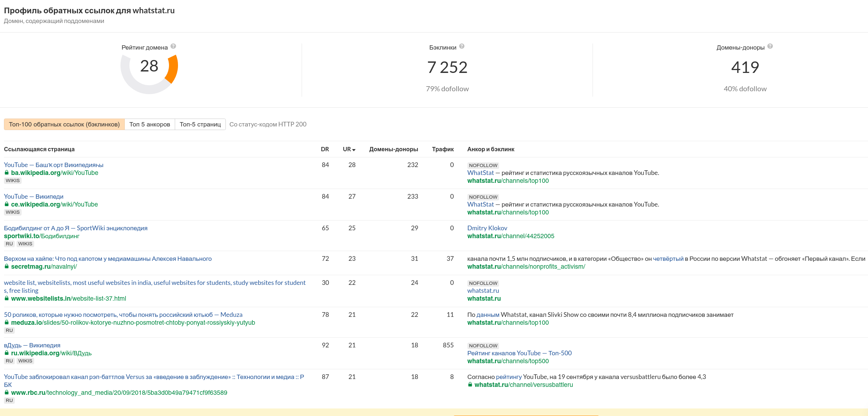Click help icon beside Домены-доноры
The image size is (868, 416).
tap(770, 46)
